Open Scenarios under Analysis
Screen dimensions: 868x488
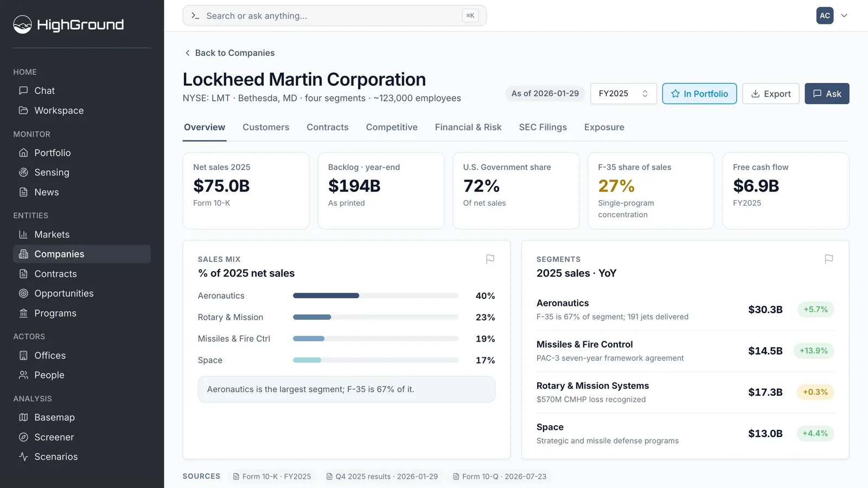tap(82, 457)
